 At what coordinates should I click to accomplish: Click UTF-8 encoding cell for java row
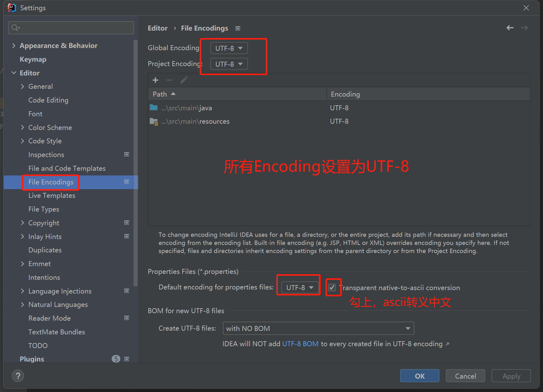(x=339, y=108)
